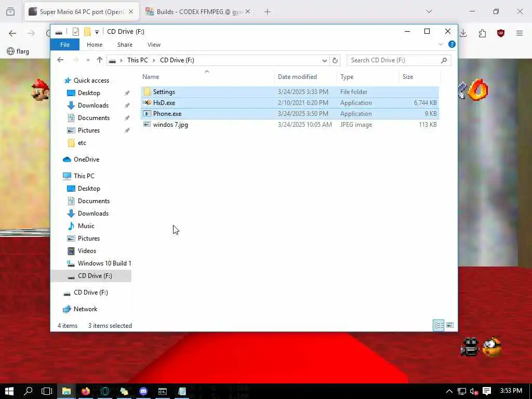The width and height of the screenshot is (532, 399).
Task: Select Network in navigation pane
Action: tap(85, 309)
